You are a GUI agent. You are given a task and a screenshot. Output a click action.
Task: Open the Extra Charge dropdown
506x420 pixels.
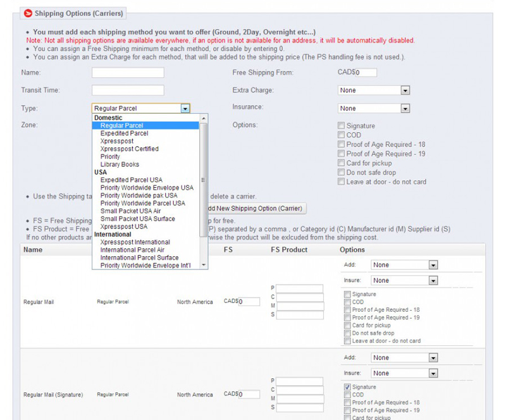(x=374, y=90)
